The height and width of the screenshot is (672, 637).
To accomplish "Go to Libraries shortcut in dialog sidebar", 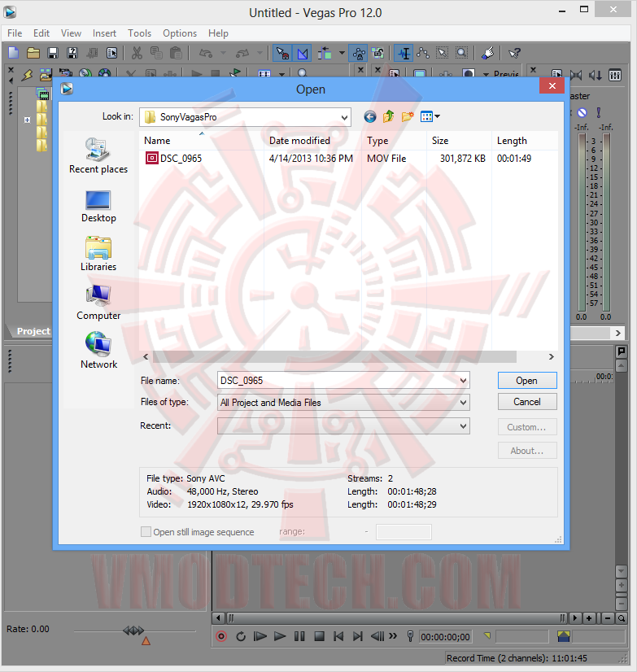I will coord(98,254).
